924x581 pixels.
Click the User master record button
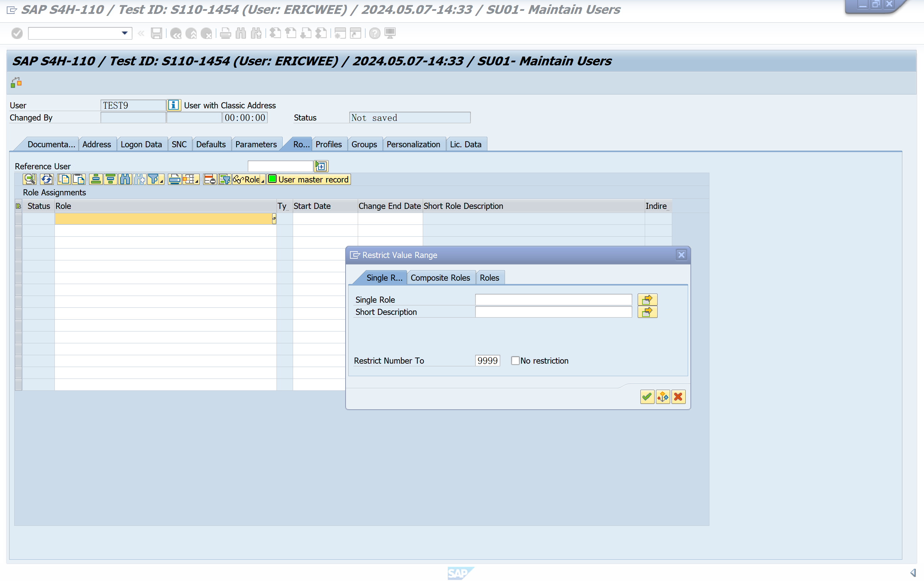click(309, 179)
